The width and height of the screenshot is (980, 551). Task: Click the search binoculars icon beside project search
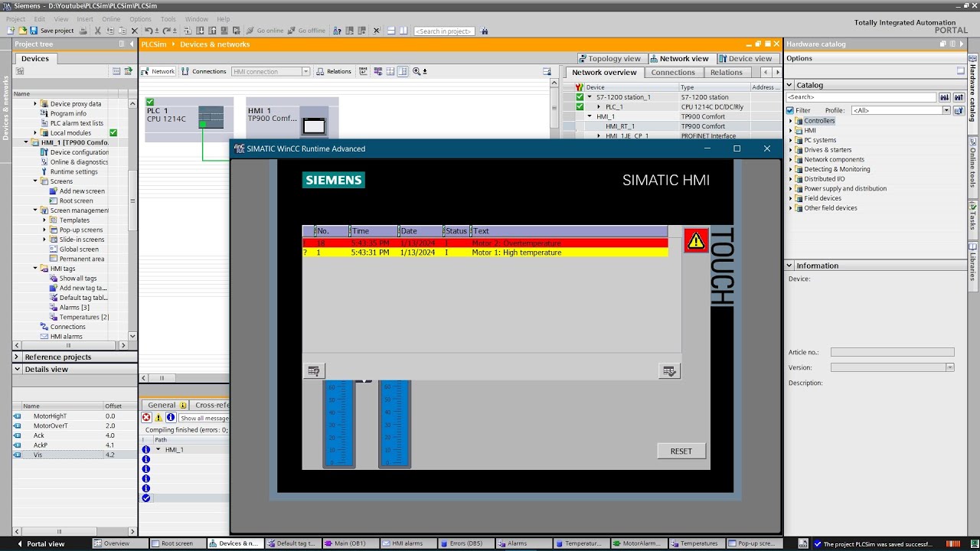(485, 31)
